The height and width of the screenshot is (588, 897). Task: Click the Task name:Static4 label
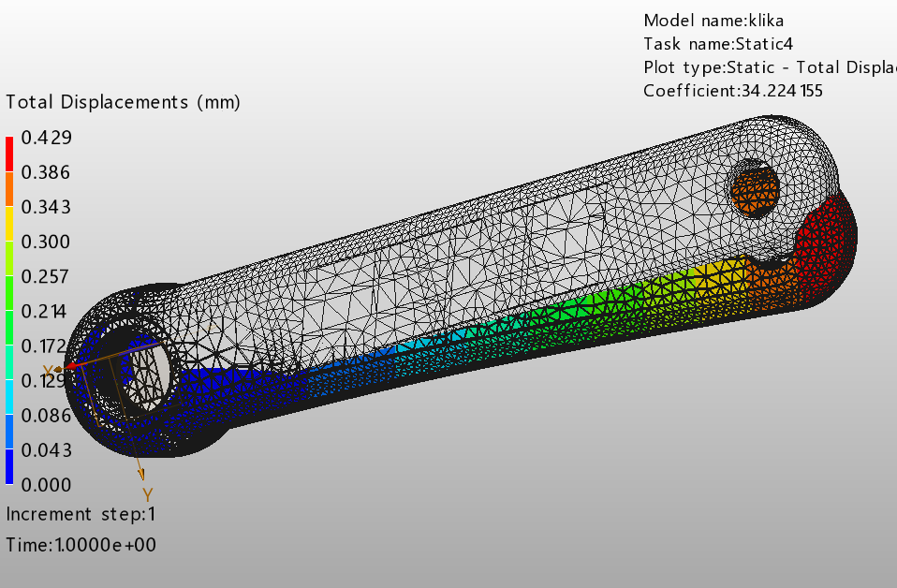coord(718,43)
